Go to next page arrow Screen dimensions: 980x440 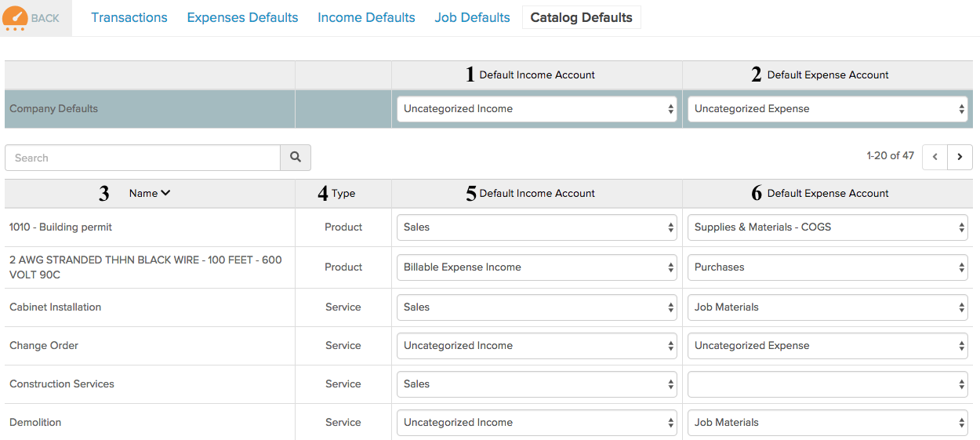pos(960,157)
